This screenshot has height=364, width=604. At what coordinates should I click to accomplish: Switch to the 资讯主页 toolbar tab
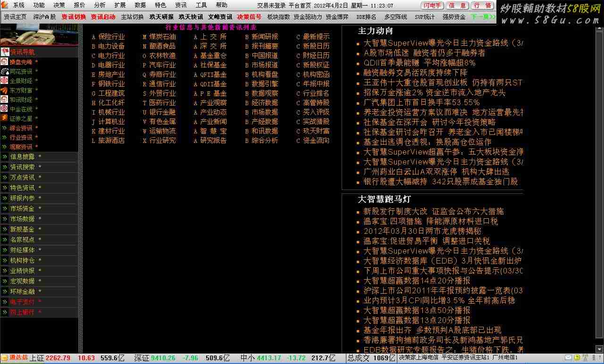tap(15, 17)
